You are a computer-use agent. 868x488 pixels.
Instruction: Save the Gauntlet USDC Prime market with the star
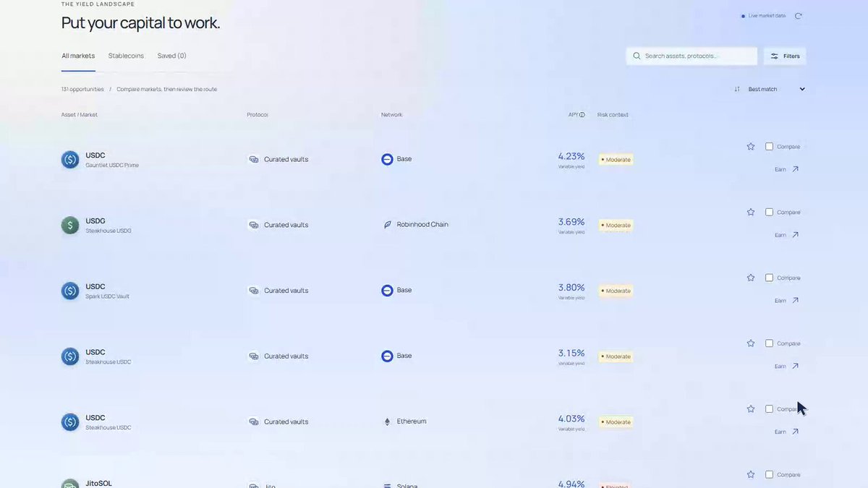(x=751, y=147)
